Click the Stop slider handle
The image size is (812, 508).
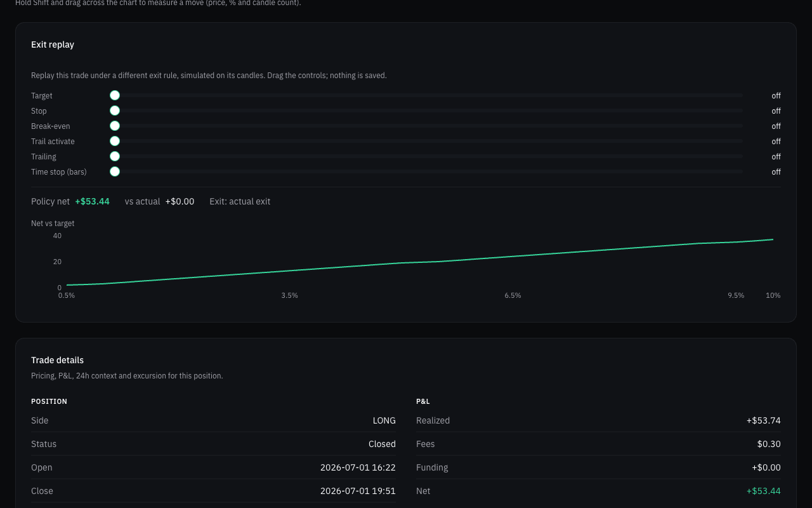pos(115,110)
